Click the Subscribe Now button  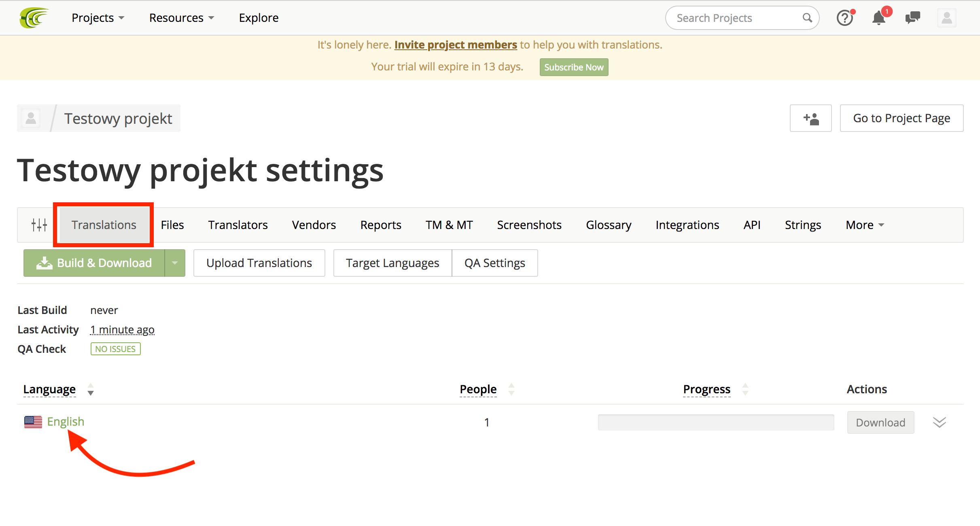point(573,67)
